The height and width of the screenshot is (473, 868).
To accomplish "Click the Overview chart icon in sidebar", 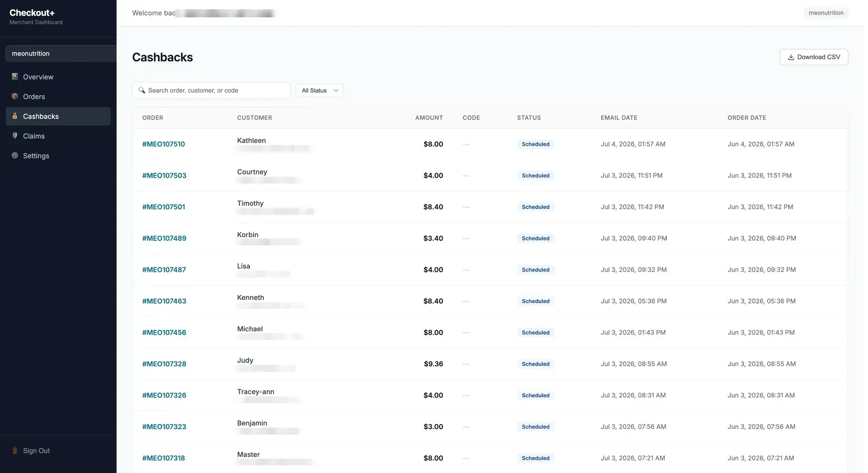I will pyautogui.click(x=15, y=77).
